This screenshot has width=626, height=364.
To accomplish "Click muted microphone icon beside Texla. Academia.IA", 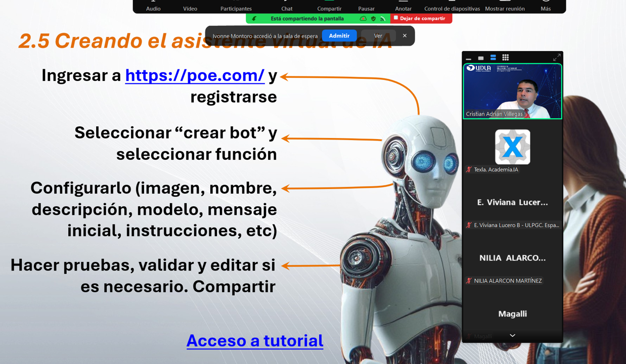I will 469,170.
